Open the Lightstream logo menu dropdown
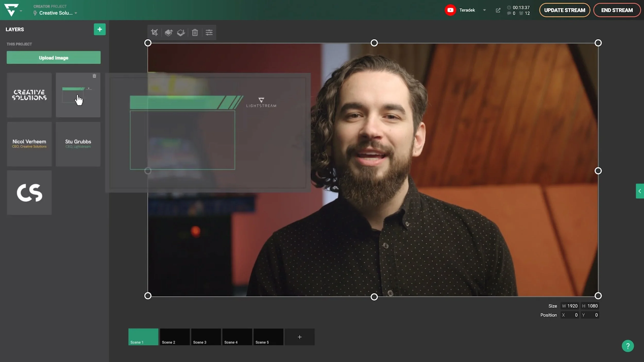644x362 pixels. tap(21, 11)
